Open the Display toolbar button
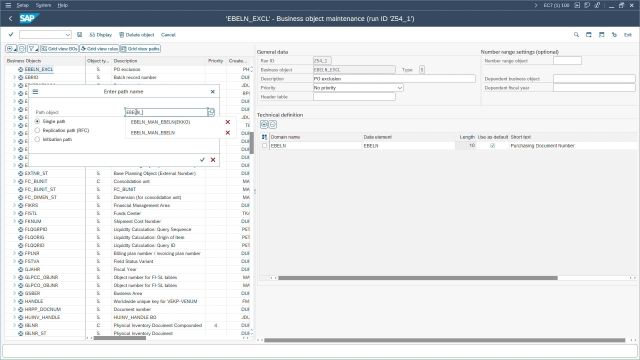Screen dimensions: 640x360 point(100,35)
